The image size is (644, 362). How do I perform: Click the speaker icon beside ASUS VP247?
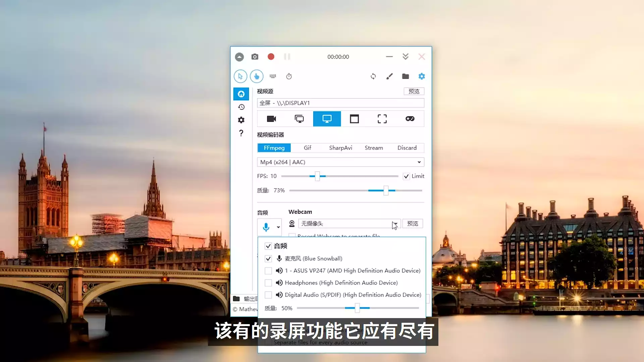279,270
